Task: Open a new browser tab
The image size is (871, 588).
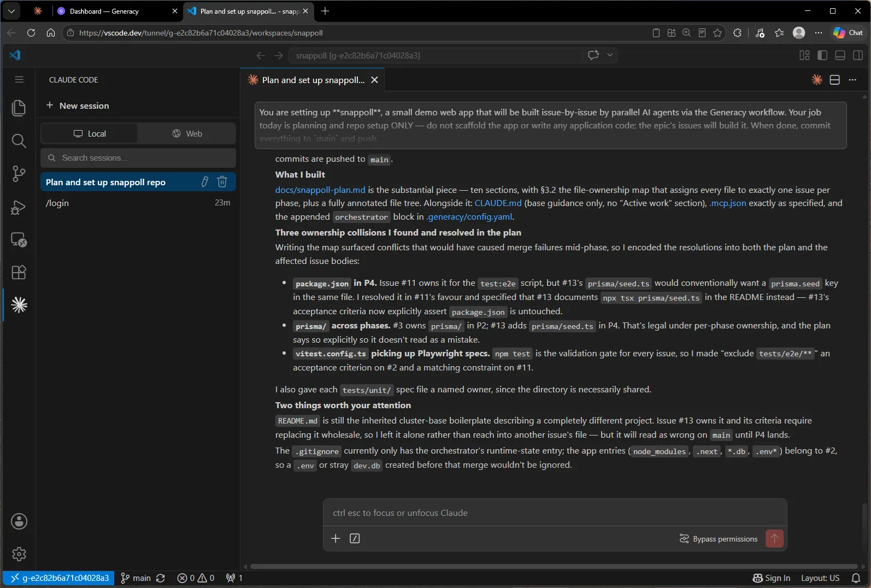Action: point(325,11)
